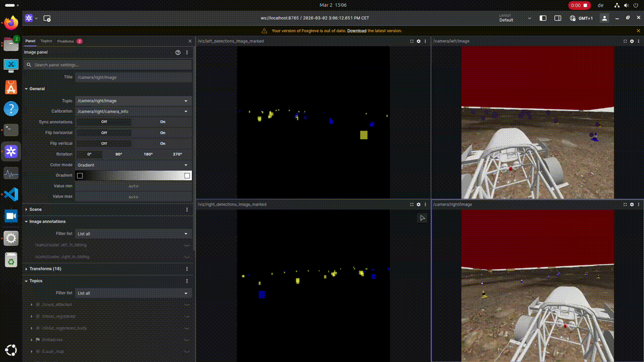The image size is (644, 362).
Task: Collapse the General section
Action: (26, 88)
